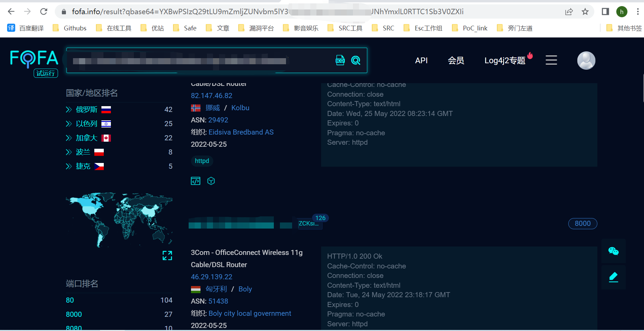This screenshot has height=331, width=644.
Task: Click the 百度翻译 bookmark
Action: pos(25,28)
